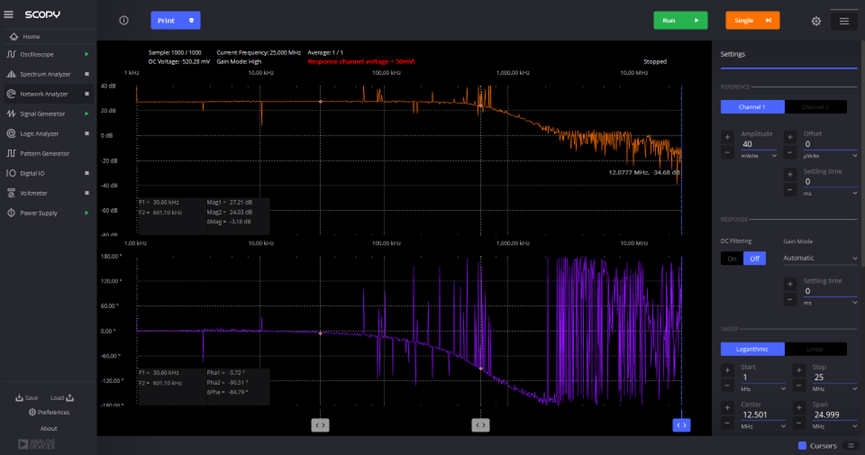Open the Gain Mode Automatic dropdown
Image resolution: width=865 pixels, height=455 pixels.
pyautogui.click(x=820, y=258)
